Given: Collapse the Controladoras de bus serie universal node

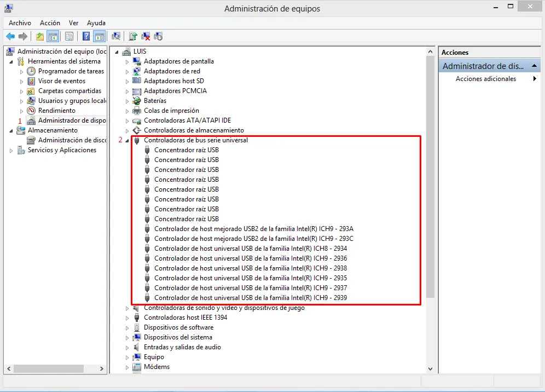Looking at the screenshot, I should point(127,140).
